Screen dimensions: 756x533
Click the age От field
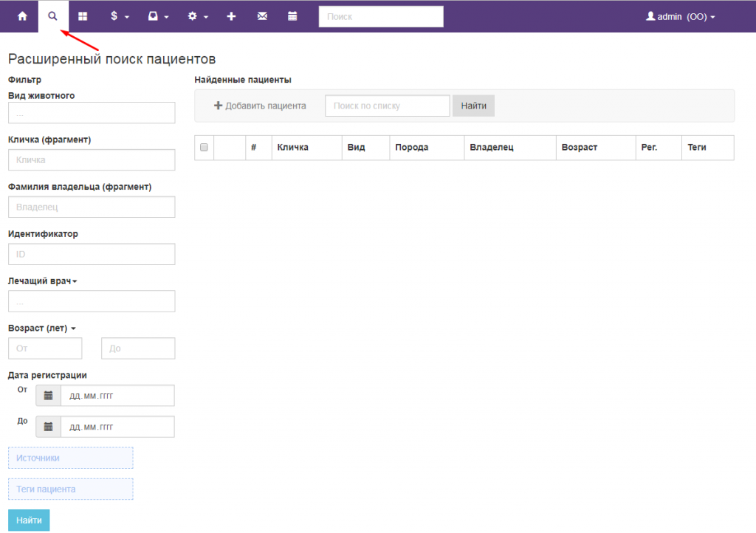pos(45,348)
